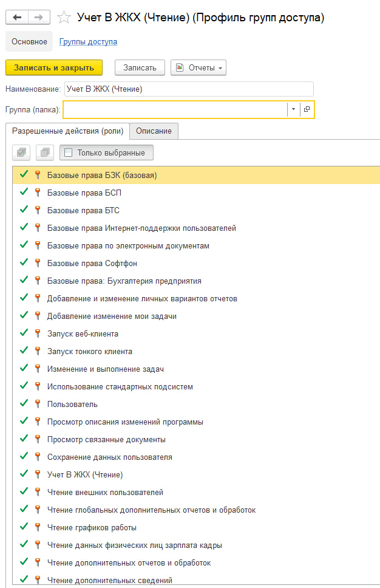Uncheck the Учет В ЖКХ (Чтение) role
Screen dimensions: 380x588
24,474
